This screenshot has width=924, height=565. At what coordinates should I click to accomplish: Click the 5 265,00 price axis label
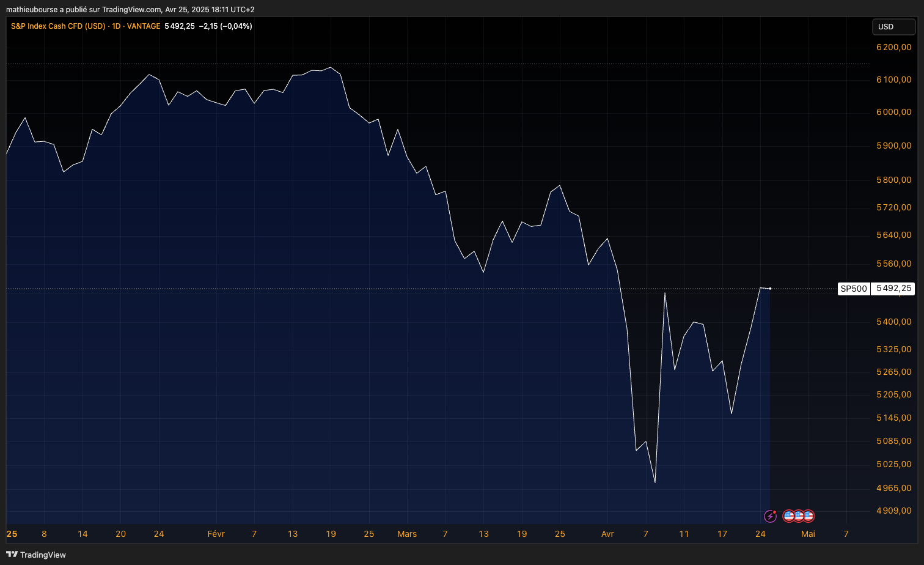[893, 372]
